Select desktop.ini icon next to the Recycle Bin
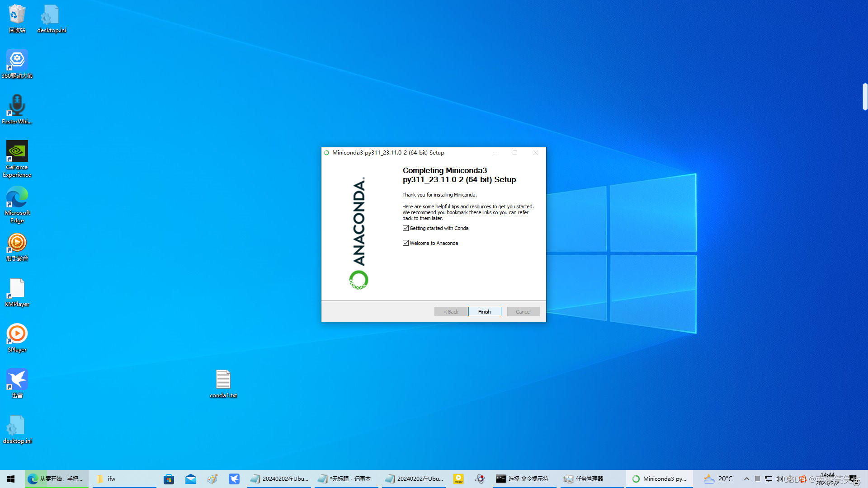Viewport: 868px width, 488px height. point(51,19)
